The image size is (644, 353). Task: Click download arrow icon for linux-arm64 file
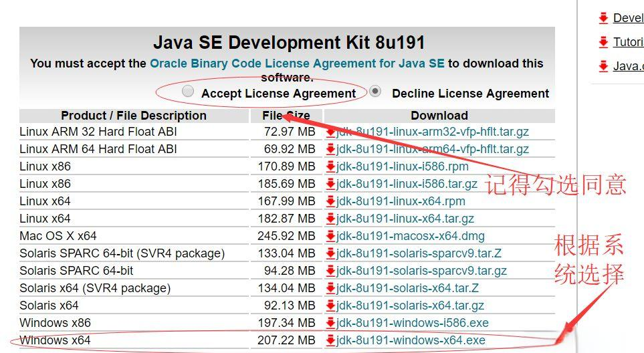330,149
